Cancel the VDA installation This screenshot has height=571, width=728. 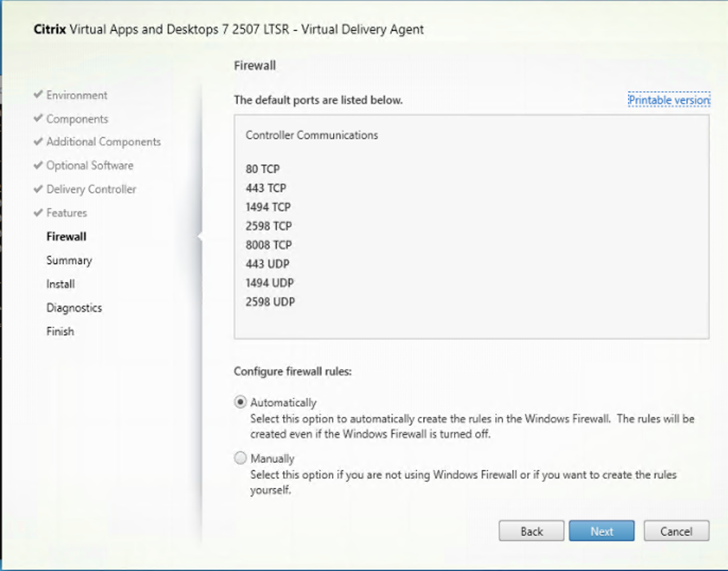676,531
